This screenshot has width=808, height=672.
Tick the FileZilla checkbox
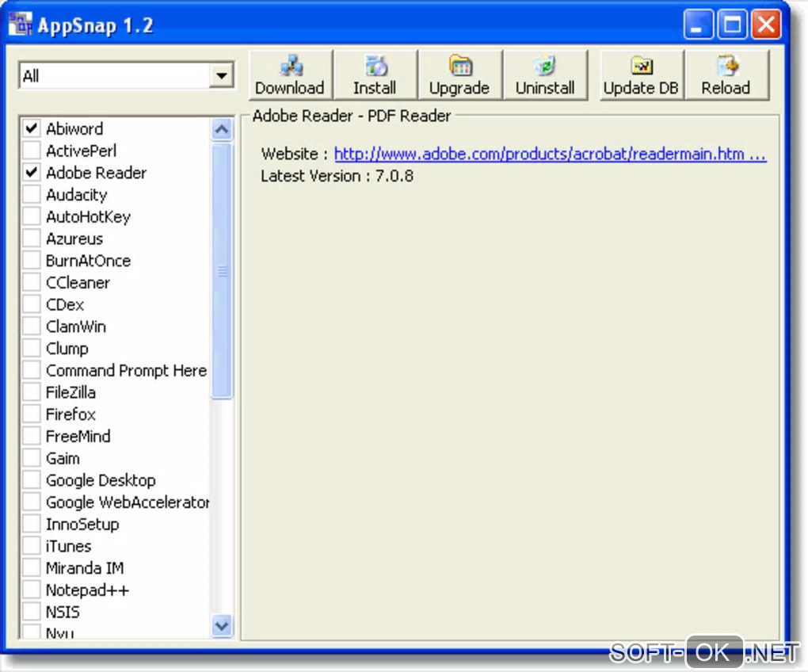tap(32, 392)
